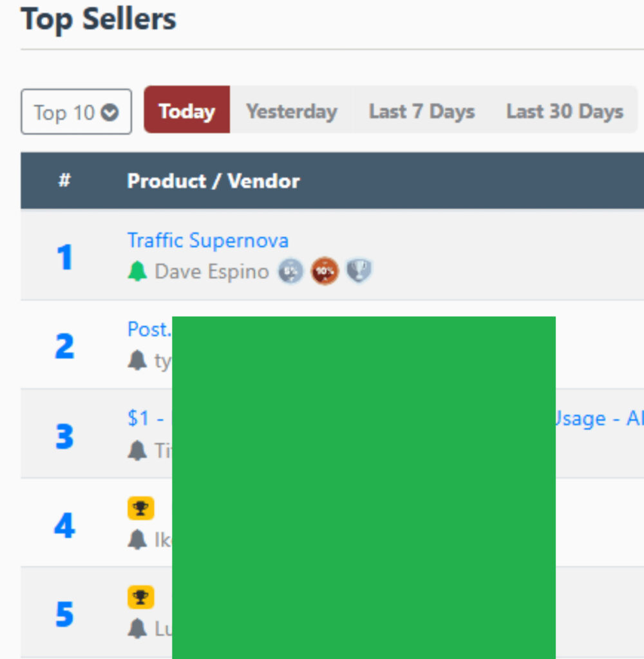Click the Dave Espino vendor name

212,272
